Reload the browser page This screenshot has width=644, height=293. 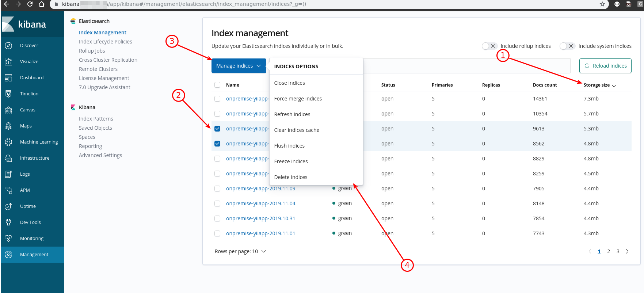coord(30,4)
